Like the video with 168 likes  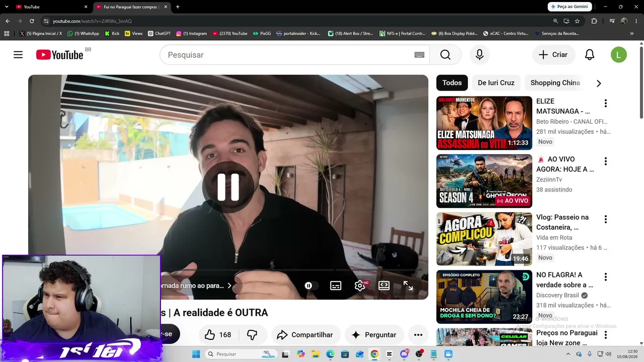tap(218, 335)
